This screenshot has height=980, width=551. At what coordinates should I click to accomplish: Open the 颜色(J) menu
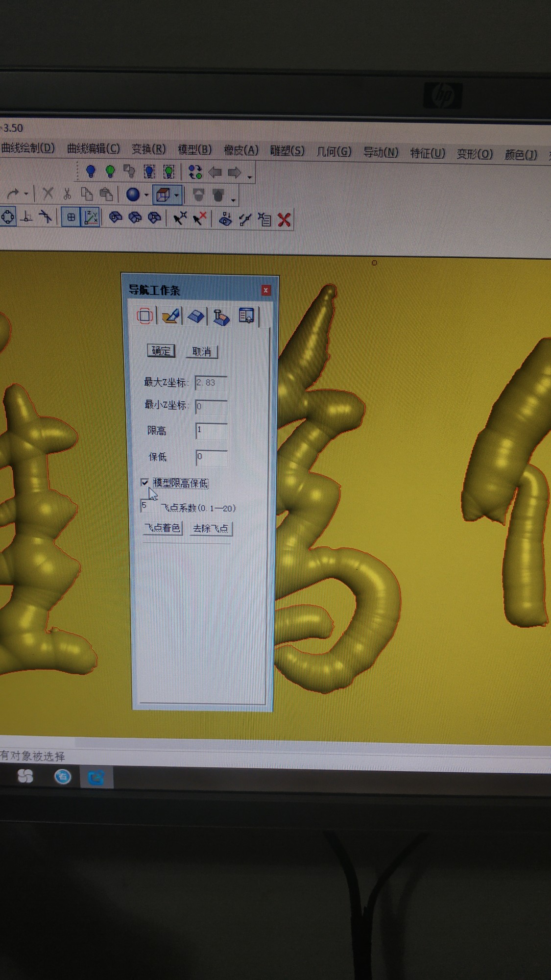[521, 155]
